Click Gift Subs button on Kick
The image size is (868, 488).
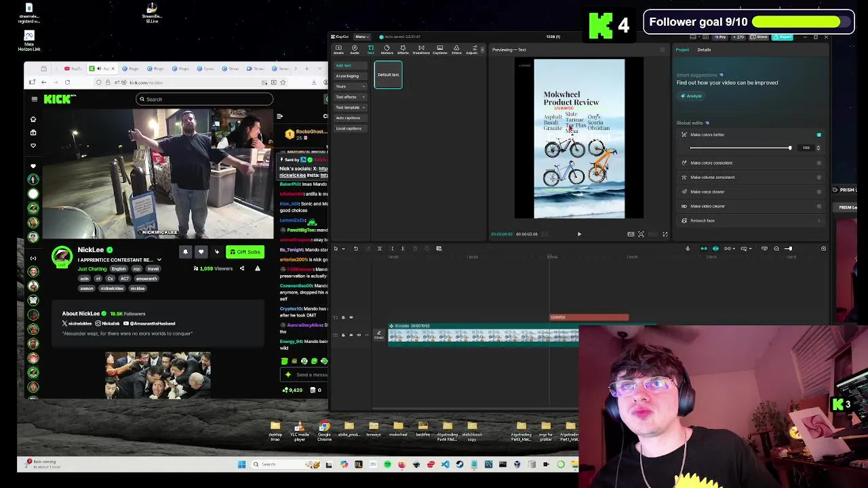pyautogui.click(x=245, y=252)
